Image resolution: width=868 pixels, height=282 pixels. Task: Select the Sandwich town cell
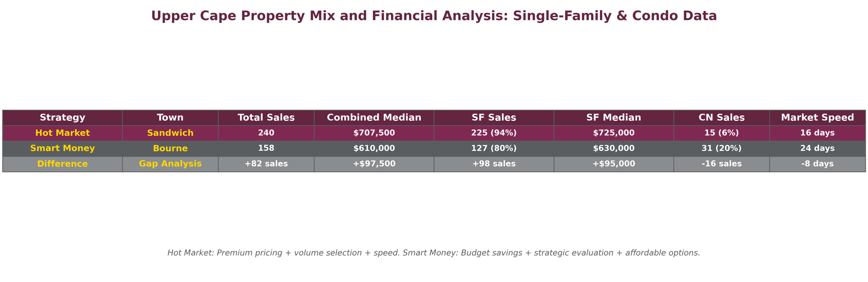click(x=170, y=133)
